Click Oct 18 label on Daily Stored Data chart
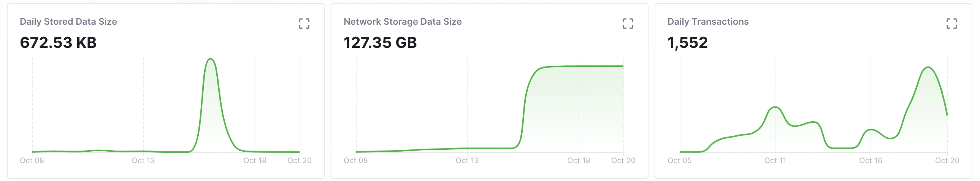The height and width of the screenshot is (181, 980). 255,160
